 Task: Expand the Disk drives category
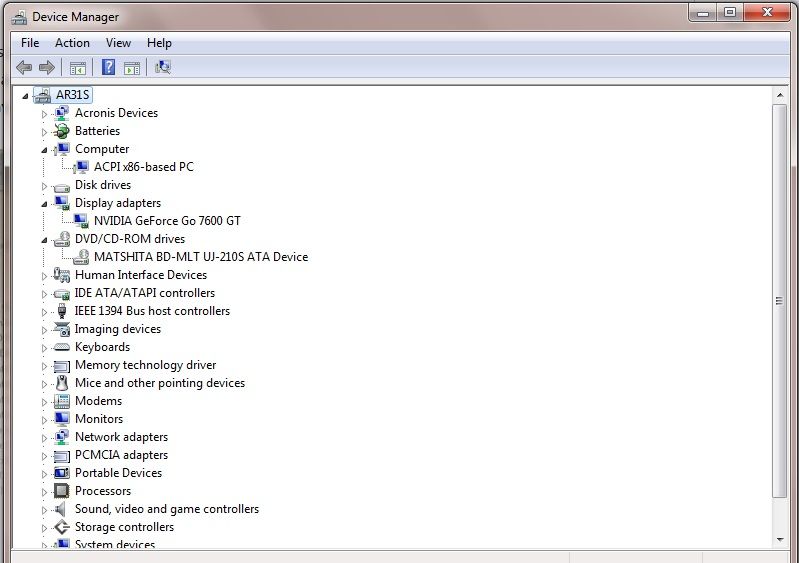pyautogui.click(x=44, y=186)
